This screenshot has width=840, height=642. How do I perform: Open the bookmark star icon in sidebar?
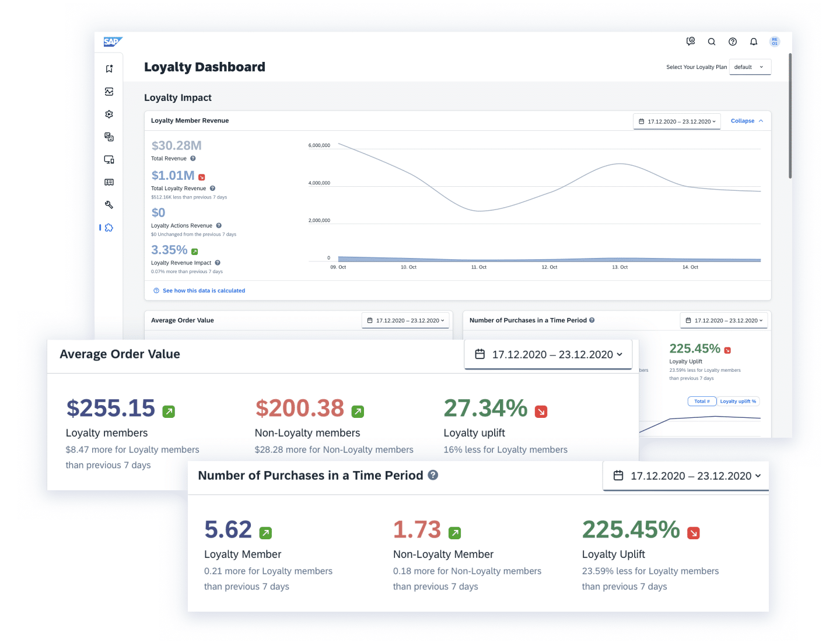point(109,69)
